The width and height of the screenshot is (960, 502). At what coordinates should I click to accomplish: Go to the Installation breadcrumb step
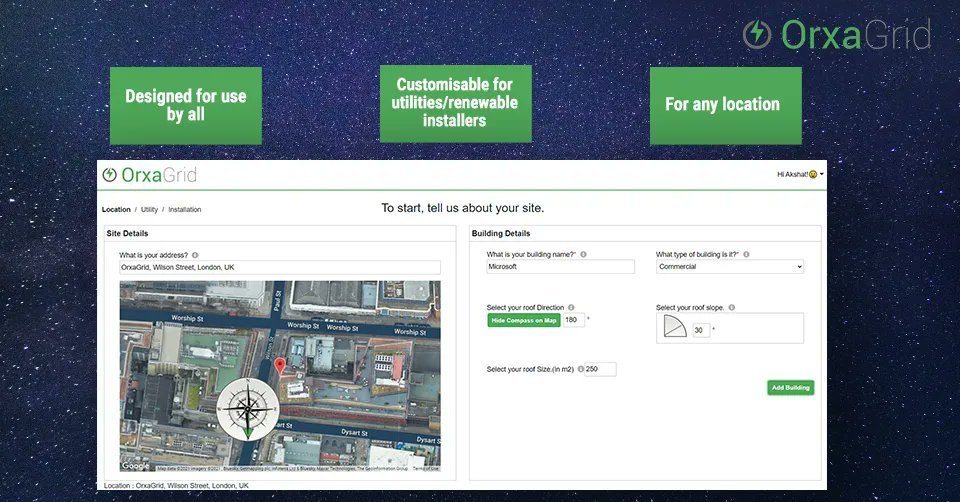[185, 209]
